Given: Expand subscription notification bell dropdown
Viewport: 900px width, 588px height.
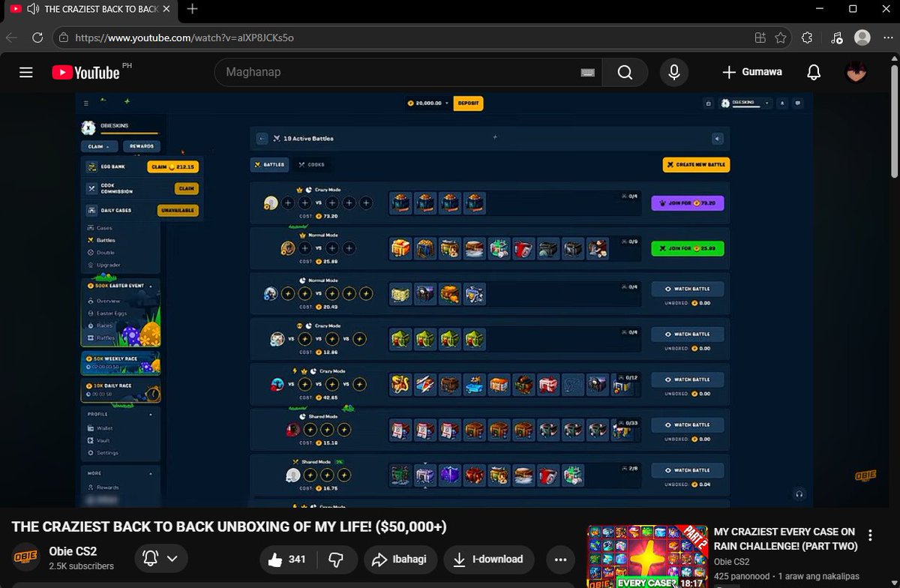Looking at the screenshot, I should [160, 558].
